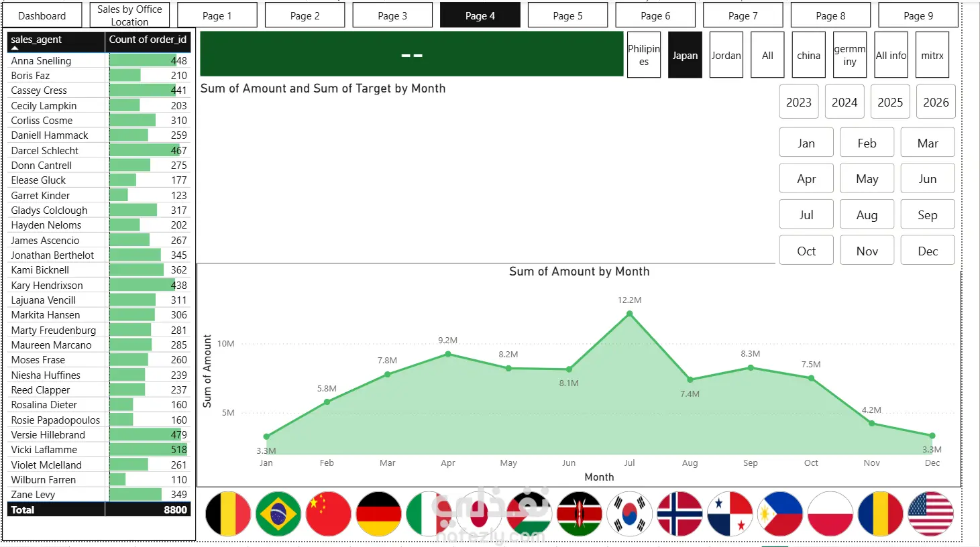Select the Kenya flag icon
This screenshot has height=547, width=980.
580,514
